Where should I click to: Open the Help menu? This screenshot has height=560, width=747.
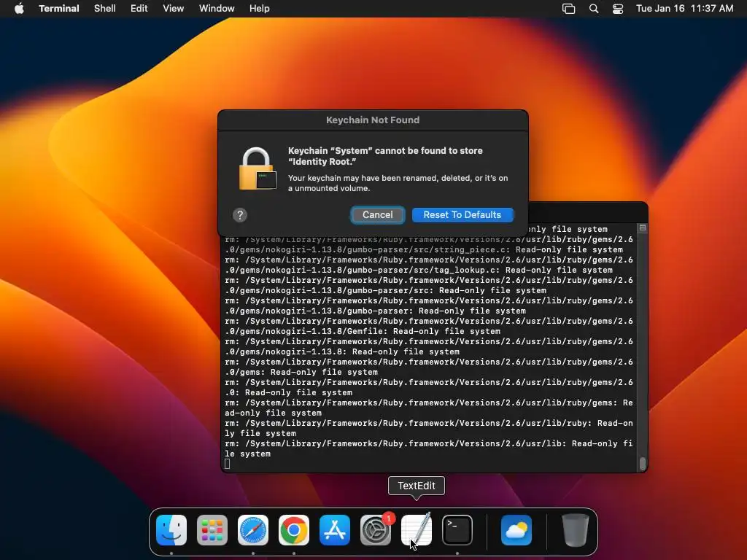pyautogui.click(x=260, y=9)
